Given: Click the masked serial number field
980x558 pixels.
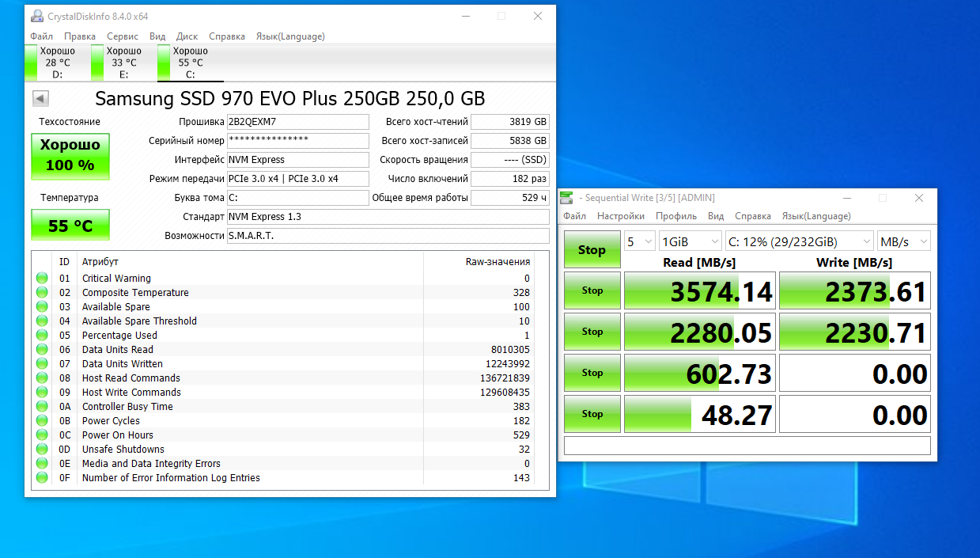Looking at the screenshot, I should (x=298, y=141).
